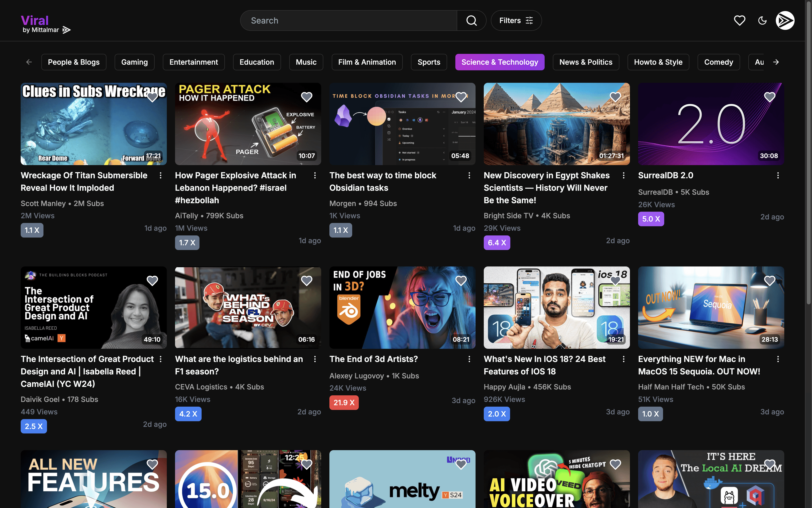812x508 pixels.
Task: Favorite the F1 season logistics video
Action: pos(307,281)
